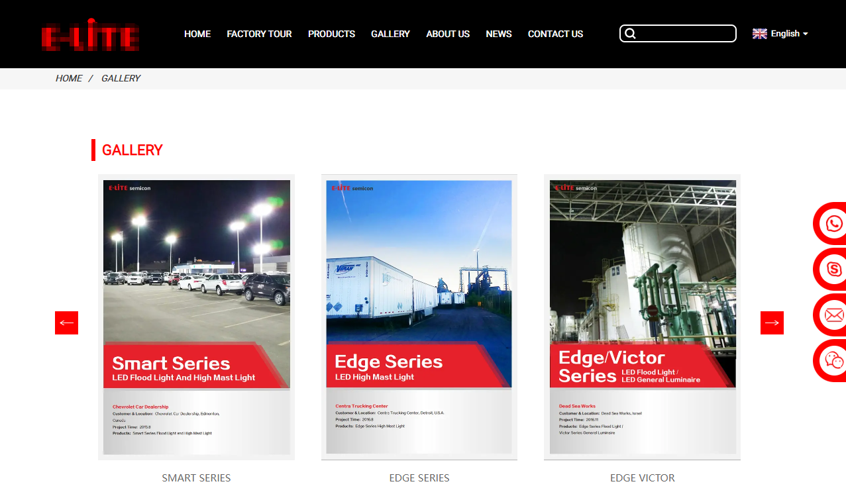Open the PRODUCTS menu
Screen dimensions: 846x504
tap(331, 34)
